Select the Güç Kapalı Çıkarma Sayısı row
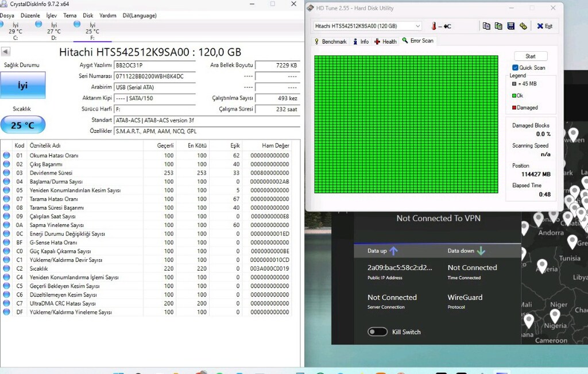Viewport: 588px width, 374px height. 146,251
